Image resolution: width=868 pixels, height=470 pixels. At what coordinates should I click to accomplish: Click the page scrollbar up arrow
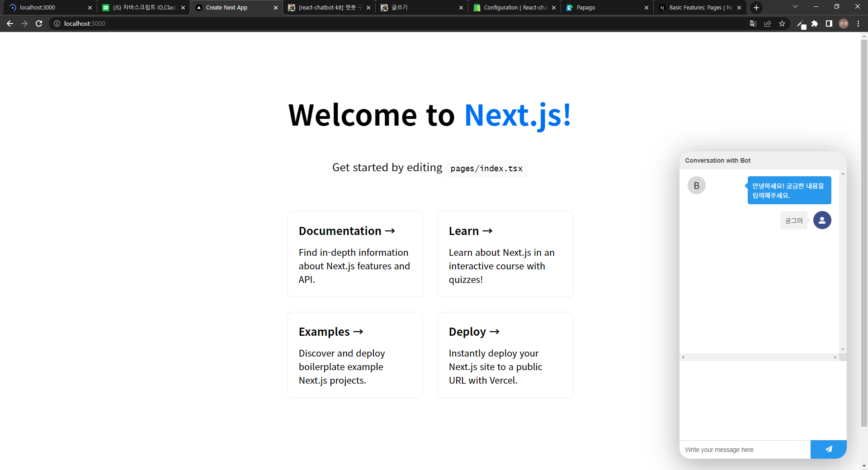[864, 35]
